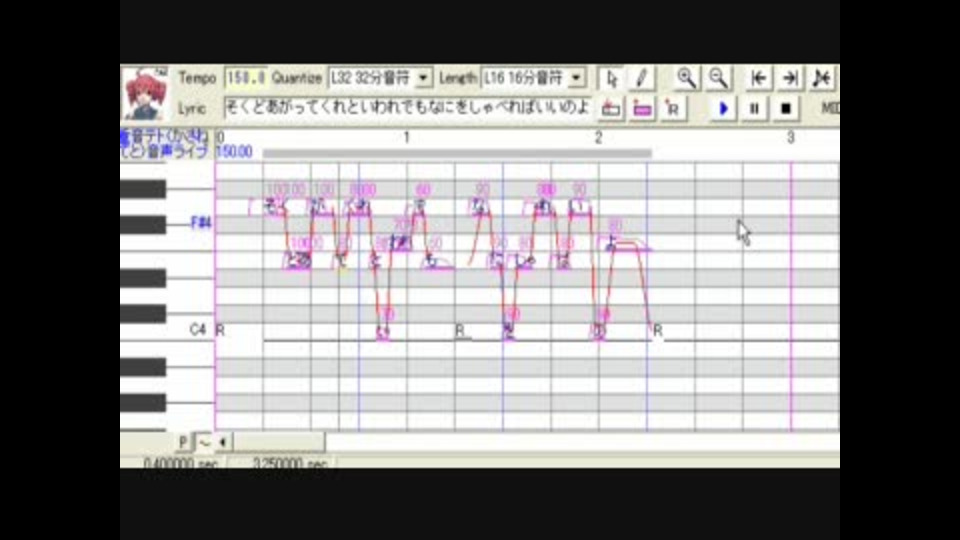Click measure 3 on the ruler
960x540 pixels.
tap(791, 138)
